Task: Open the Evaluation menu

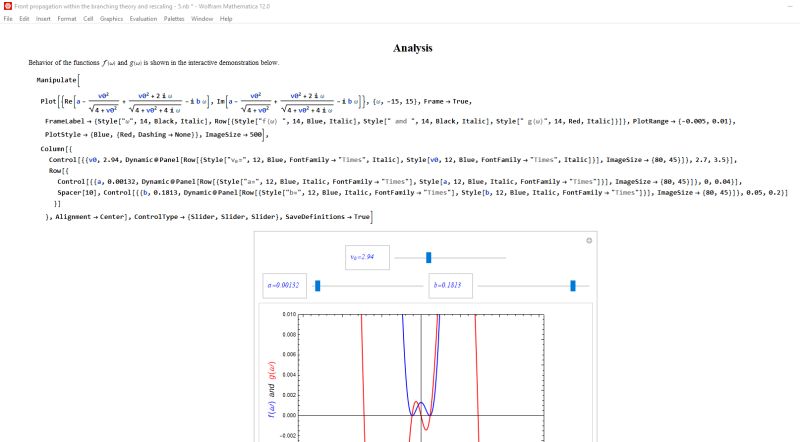Action: pyautogui.click(x=143, y=19)
